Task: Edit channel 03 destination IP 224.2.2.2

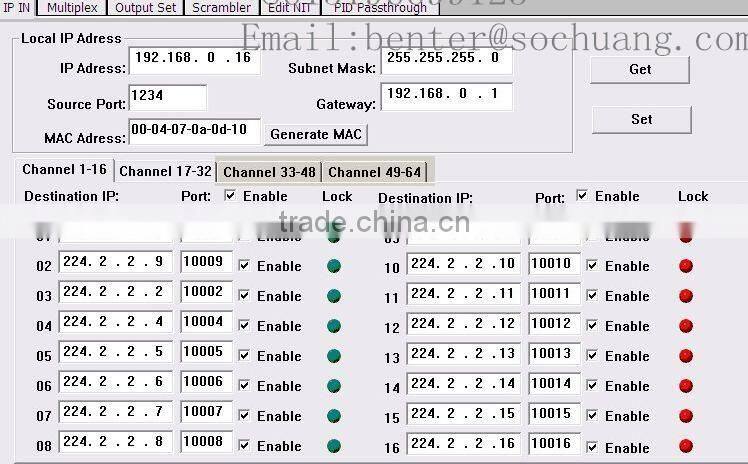Action: [x=115, y=292]
